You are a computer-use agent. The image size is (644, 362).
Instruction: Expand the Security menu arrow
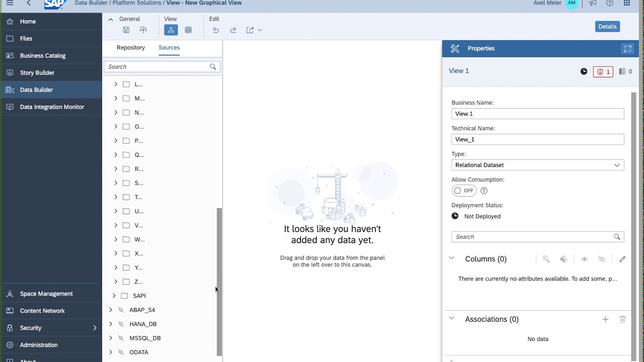point(95,328)
